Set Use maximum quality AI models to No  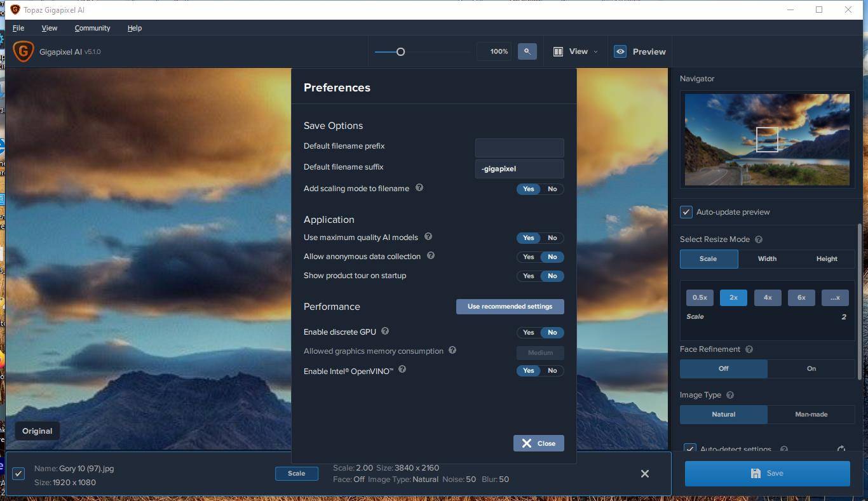coord(552,237)
